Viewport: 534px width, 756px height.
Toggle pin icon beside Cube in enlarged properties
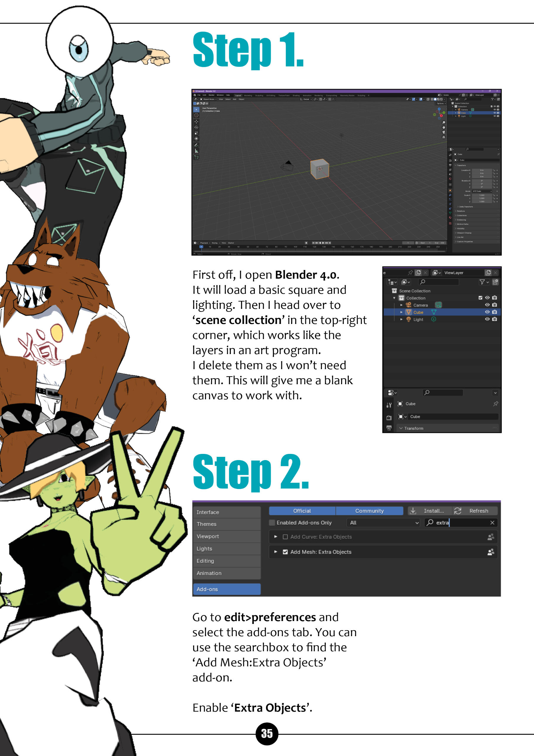tap(496, 404)
